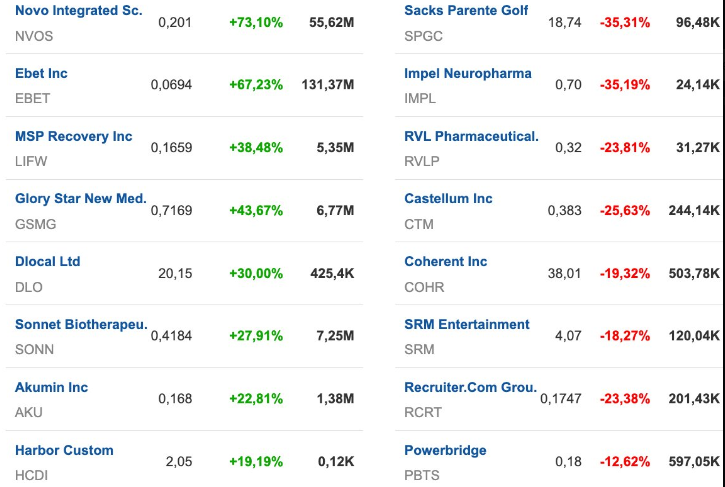Select the EBET ticker symbol
Viewport: 725px width, 487px height.
(x=32, y=99)
